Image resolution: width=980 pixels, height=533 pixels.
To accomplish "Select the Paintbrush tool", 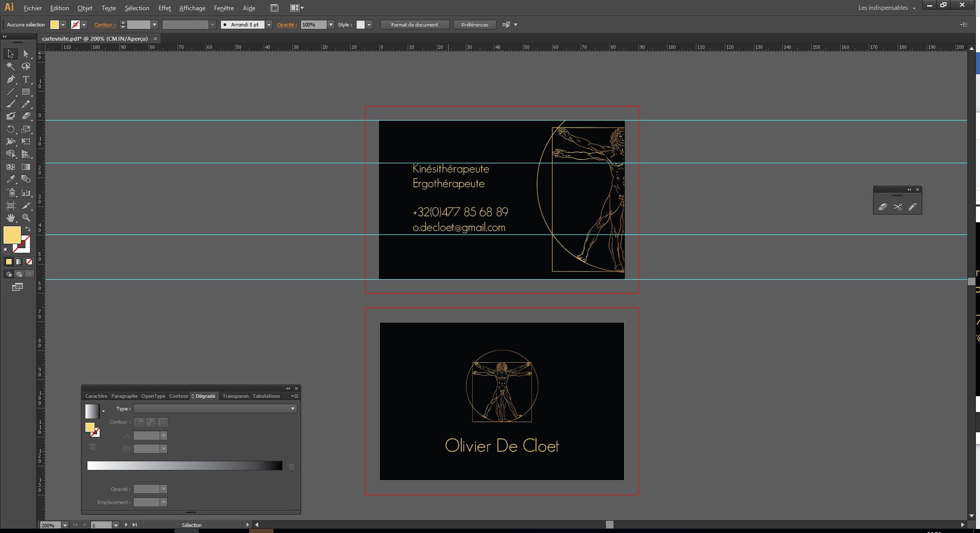I will 11,104.
